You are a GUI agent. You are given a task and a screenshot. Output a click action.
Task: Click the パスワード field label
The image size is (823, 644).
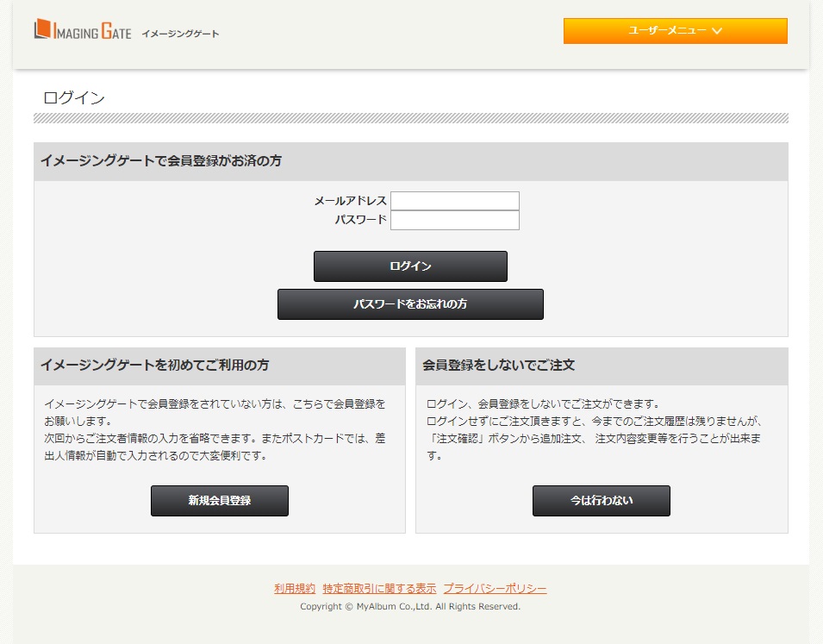(360, 220)
